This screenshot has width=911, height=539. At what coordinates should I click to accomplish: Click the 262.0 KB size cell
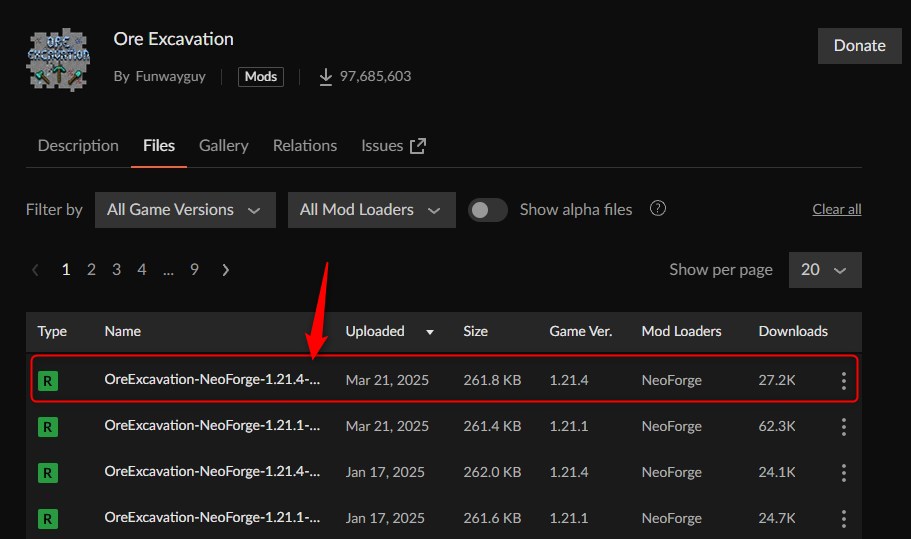click(x=492, y=472)
